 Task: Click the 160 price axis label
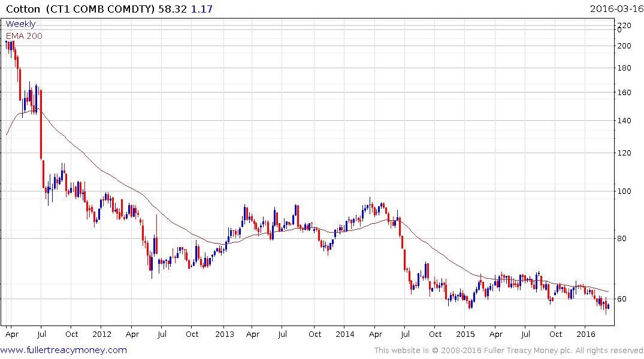click(x=624, y=93)
